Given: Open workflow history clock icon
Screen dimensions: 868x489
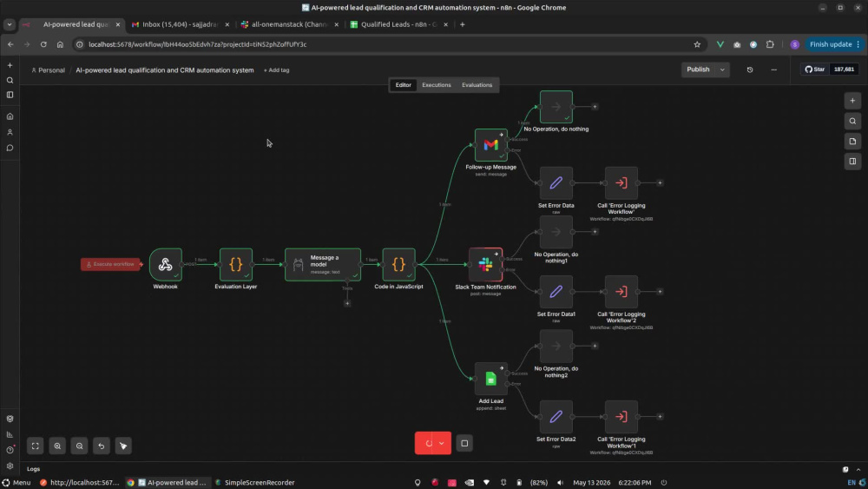Looking at the screenshot, I should click(x=750, y=69).
